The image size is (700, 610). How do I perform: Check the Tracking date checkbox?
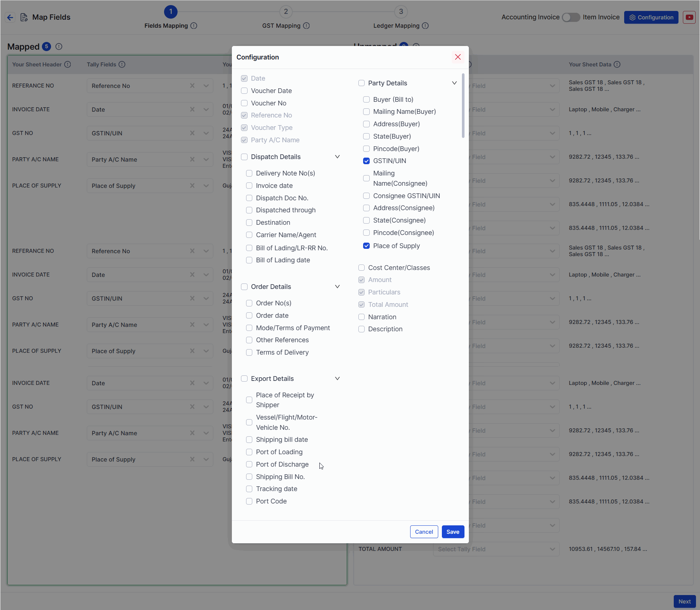pyautogui.click(x=249, y=489)
